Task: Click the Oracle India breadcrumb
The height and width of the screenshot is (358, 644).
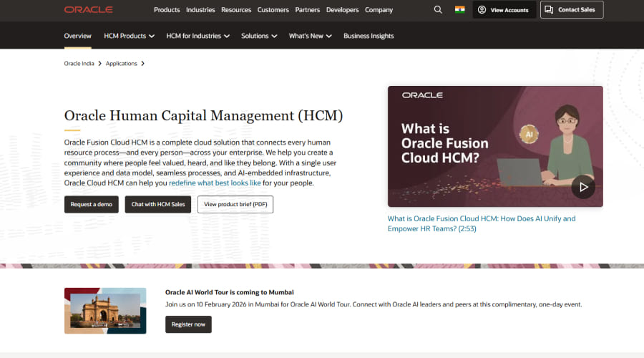Action: pos(79,64)
